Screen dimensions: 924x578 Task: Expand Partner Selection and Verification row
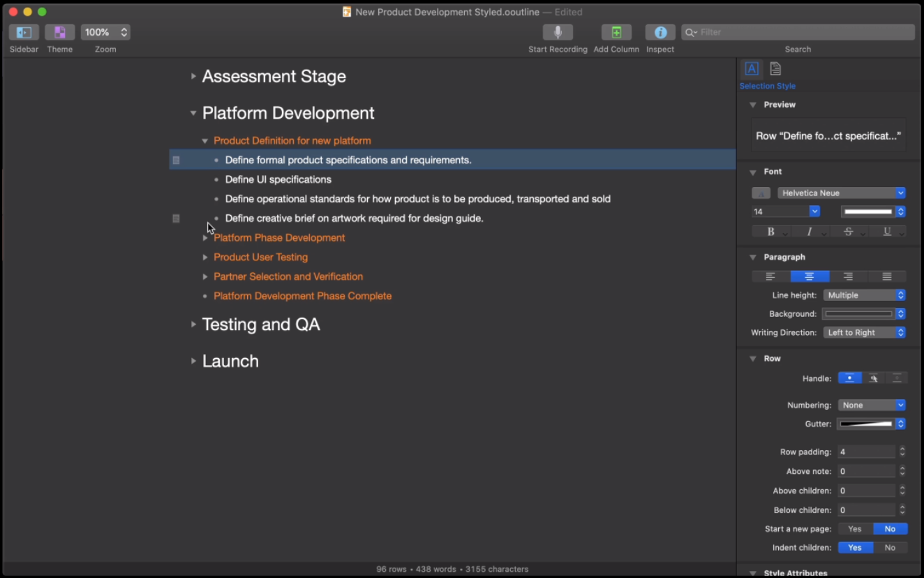pyautogui.click(x=204, y=276)
